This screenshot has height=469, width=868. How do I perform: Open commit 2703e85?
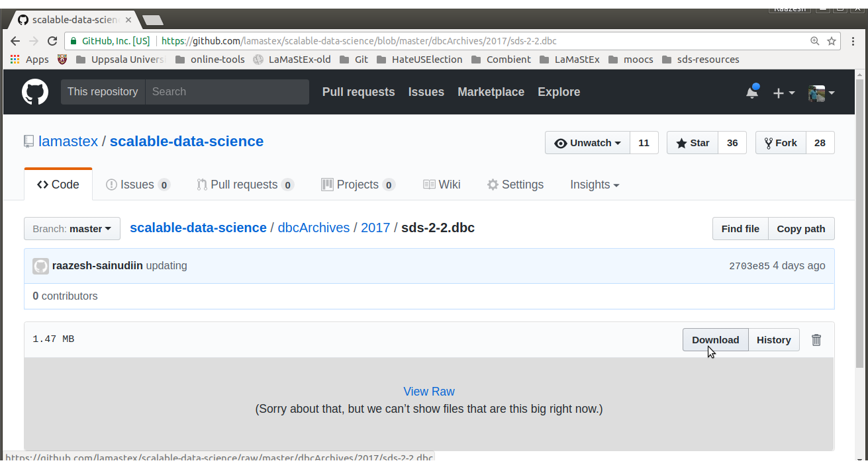pyautogui.click(x=749, y=266)
